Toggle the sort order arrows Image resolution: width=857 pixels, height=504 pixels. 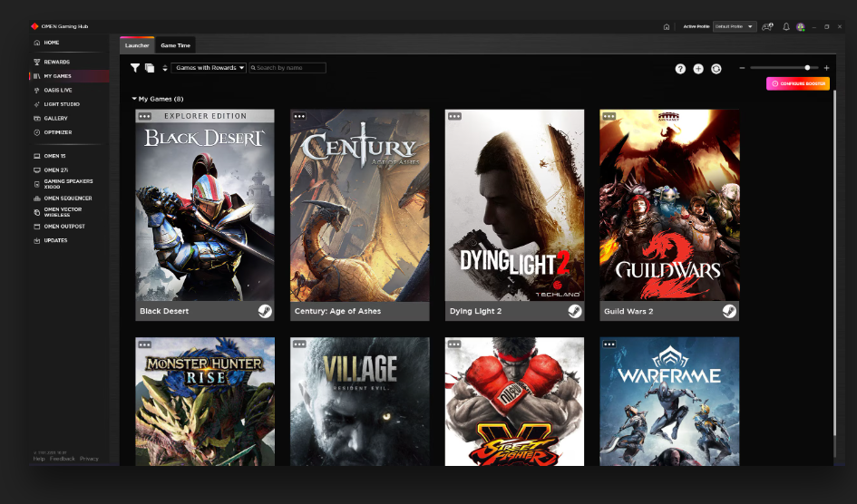point(164,68)
